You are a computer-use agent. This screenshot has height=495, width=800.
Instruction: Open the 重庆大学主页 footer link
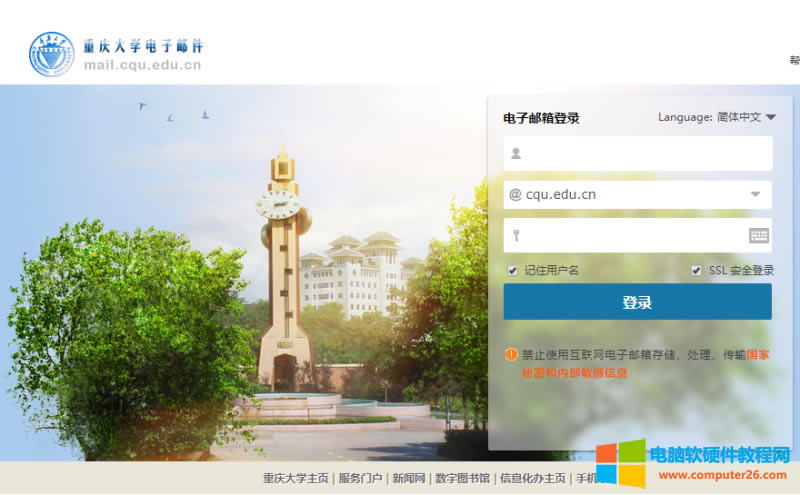(x=296, y=479)
